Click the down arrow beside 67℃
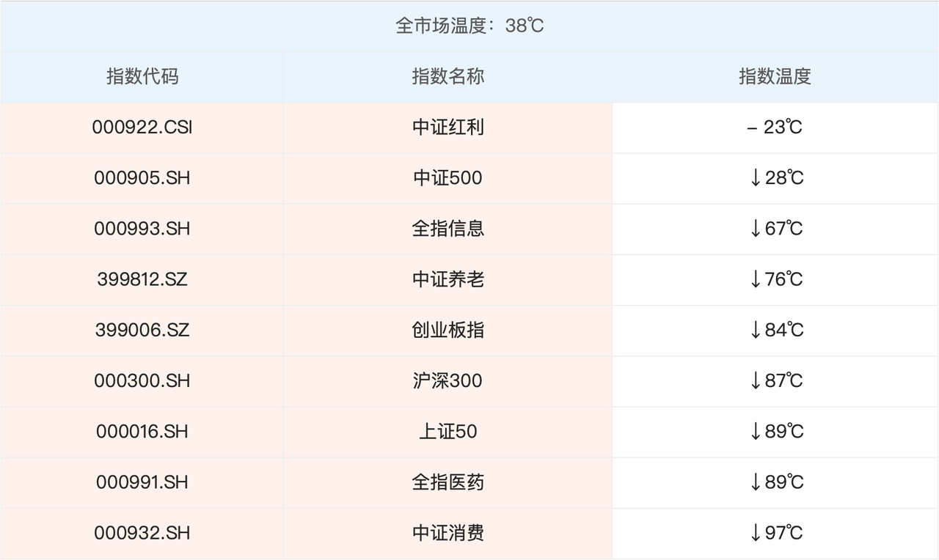939x560 pixels. coord(756,229)
